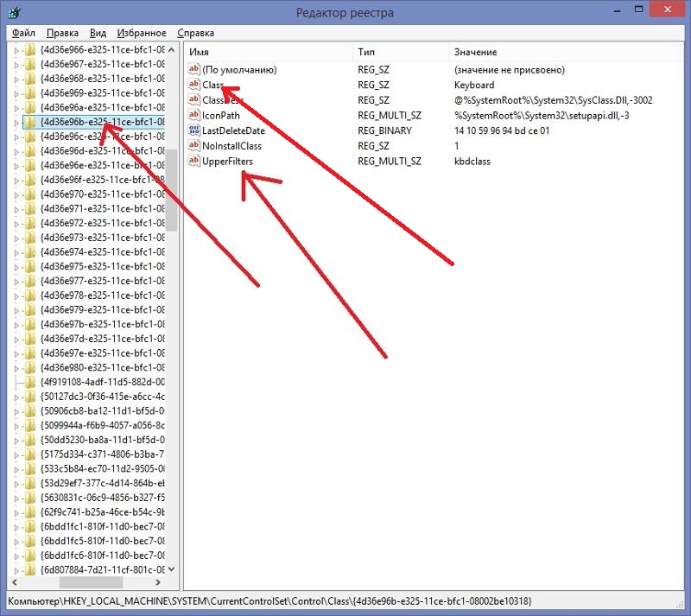
Task: Expand the {4d36e980-e325 key arrow
Action: pos(16,367)
